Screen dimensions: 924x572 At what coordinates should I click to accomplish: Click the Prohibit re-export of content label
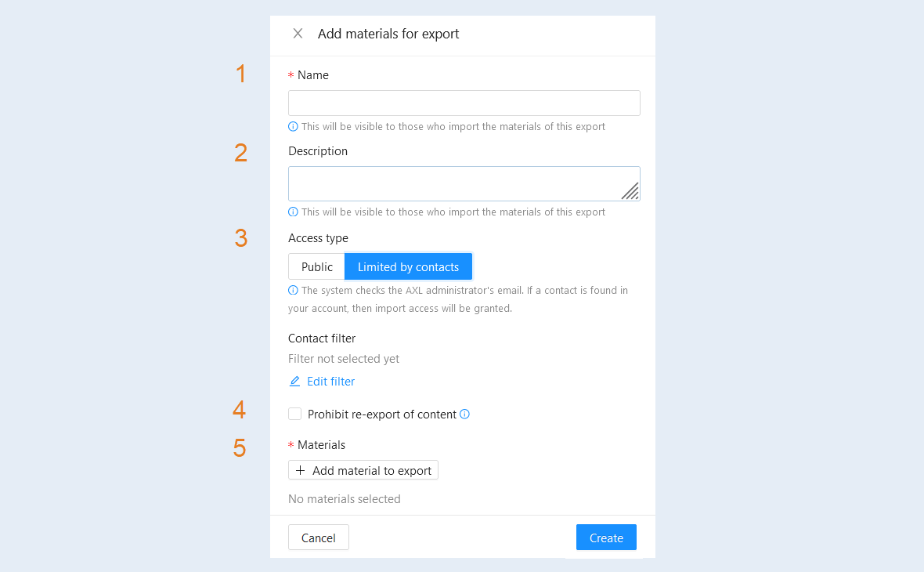(382, 415)
